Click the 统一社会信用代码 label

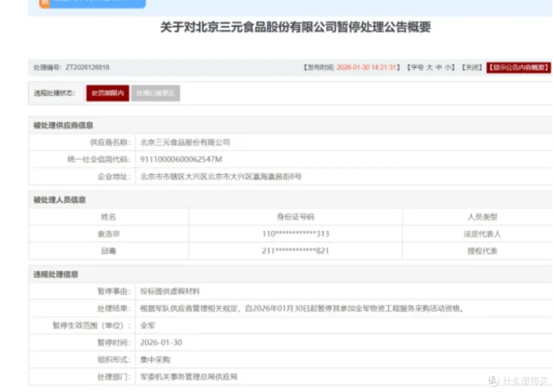click(99, 159)
